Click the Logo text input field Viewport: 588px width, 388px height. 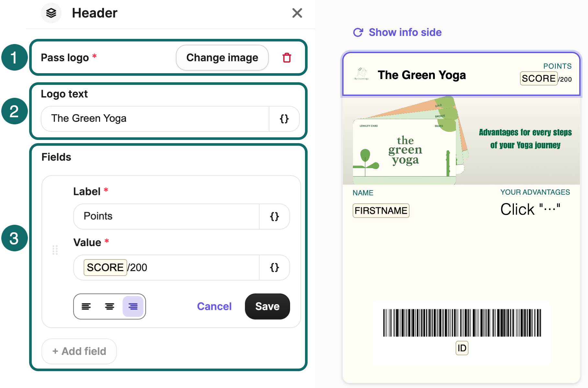click(x=155, y=119)
